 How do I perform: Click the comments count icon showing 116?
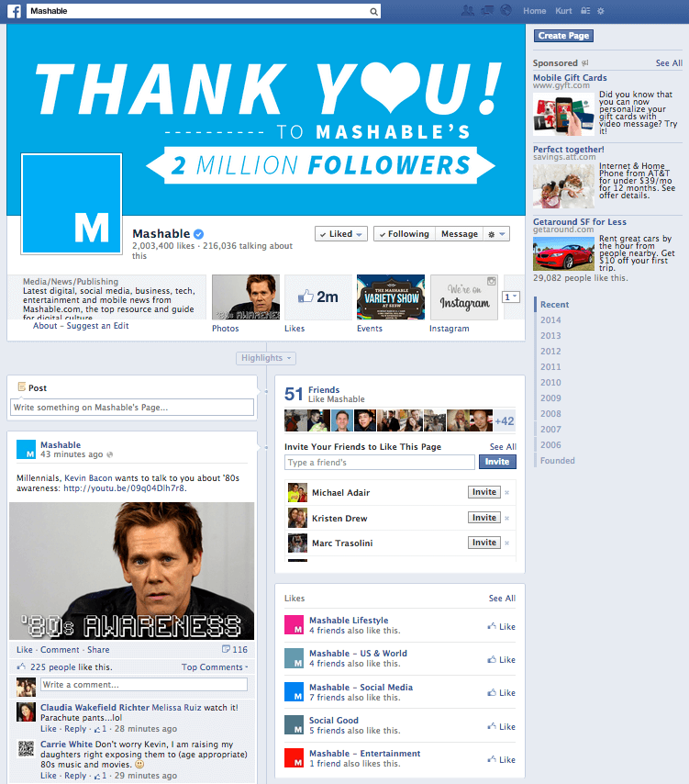pos(235,649)
